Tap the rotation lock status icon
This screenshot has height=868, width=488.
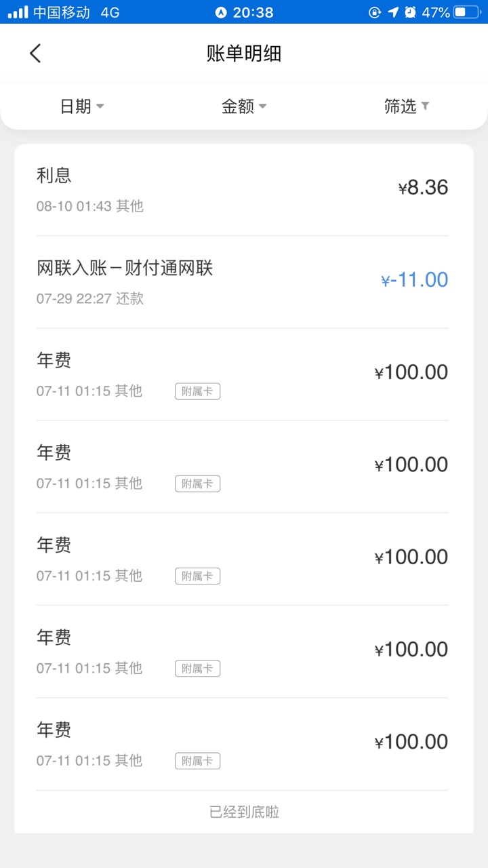[x=375, y=12]
